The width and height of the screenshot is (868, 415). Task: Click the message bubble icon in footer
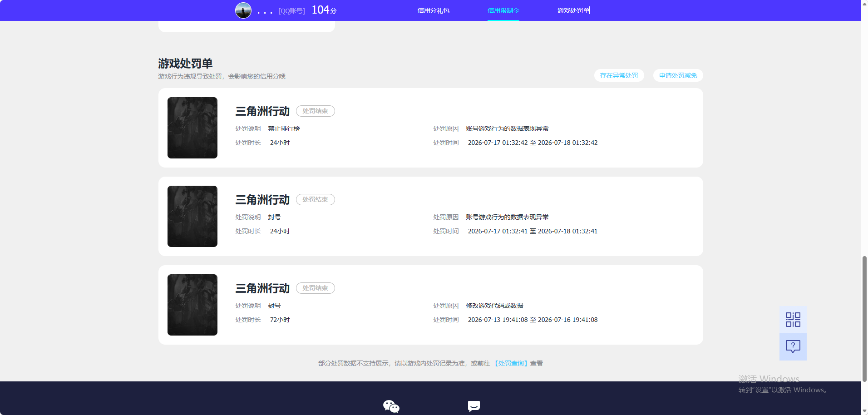coord(473,406)
